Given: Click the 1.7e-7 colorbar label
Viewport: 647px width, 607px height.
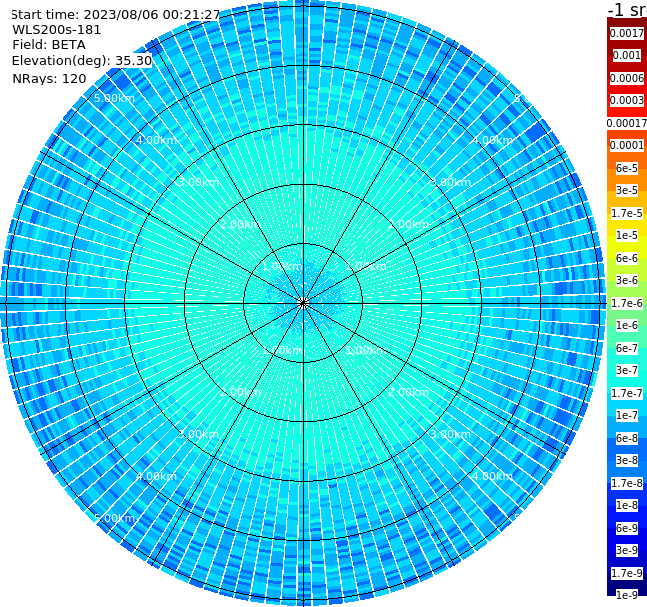Looking at the screenshot, I should tap(627, 393).
